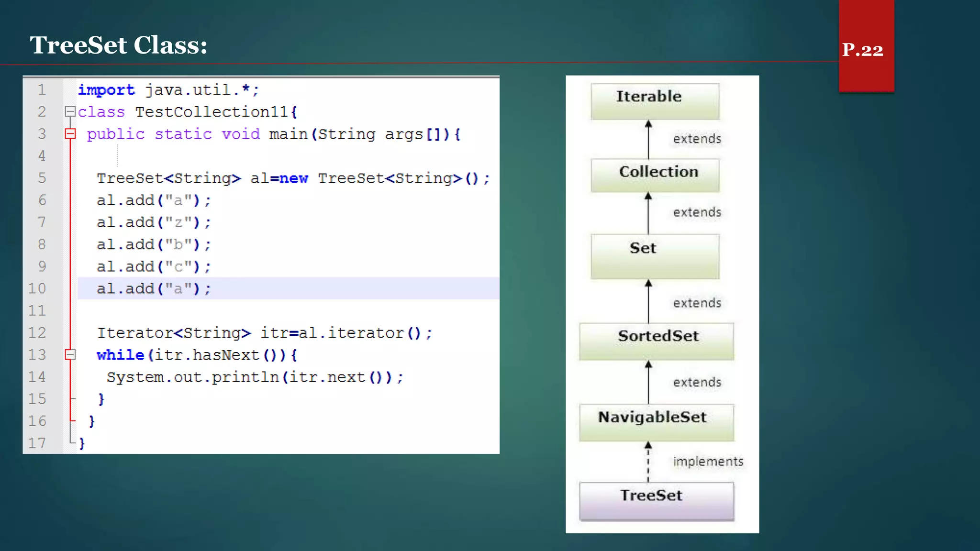
Task: Select the SortedSet diagram box
Action: click(x=656, y=341)
